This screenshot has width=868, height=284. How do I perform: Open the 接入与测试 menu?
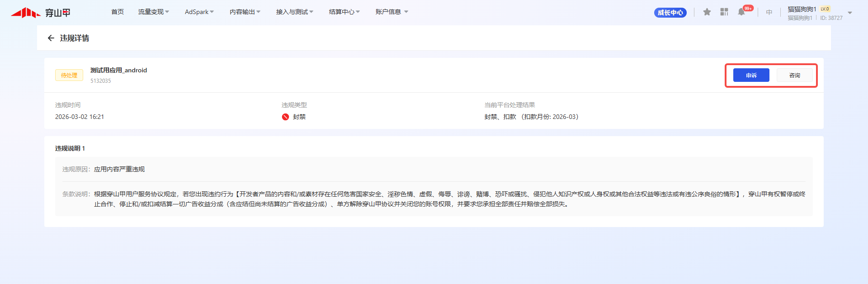[294, 12]
